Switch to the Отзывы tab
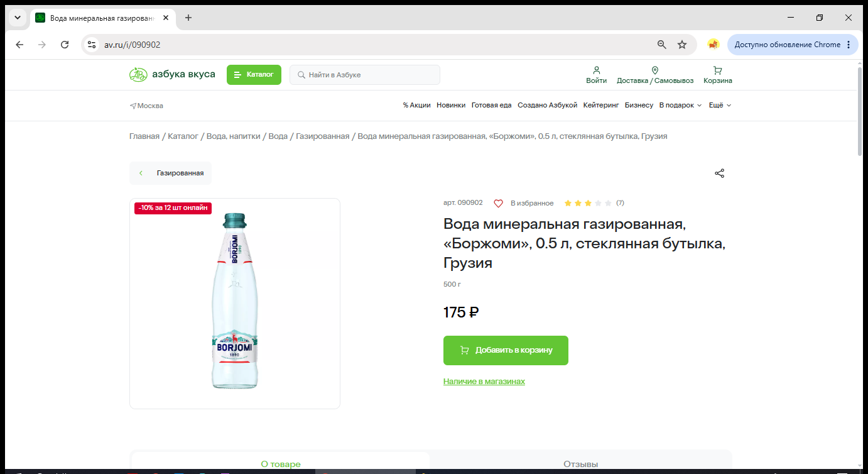This screenshot has width=868, height=474. coord(580,464)
